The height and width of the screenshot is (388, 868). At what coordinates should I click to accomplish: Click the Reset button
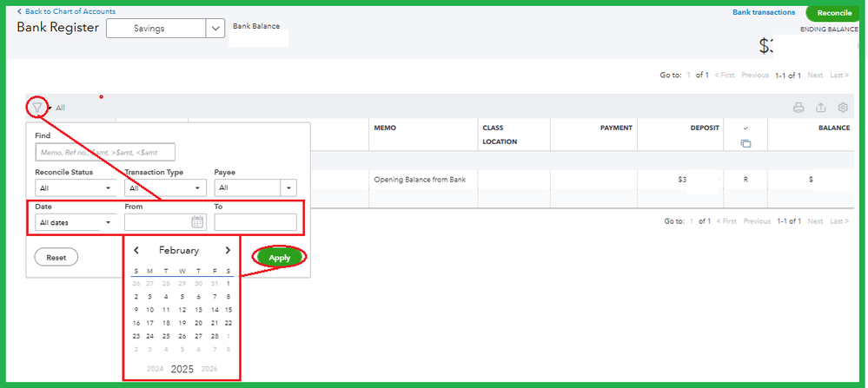coord(56,258)
